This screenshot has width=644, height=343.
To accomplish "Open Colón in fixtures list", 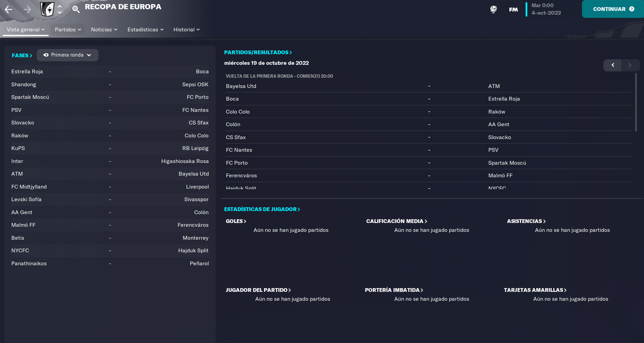I will coord(233,124).
